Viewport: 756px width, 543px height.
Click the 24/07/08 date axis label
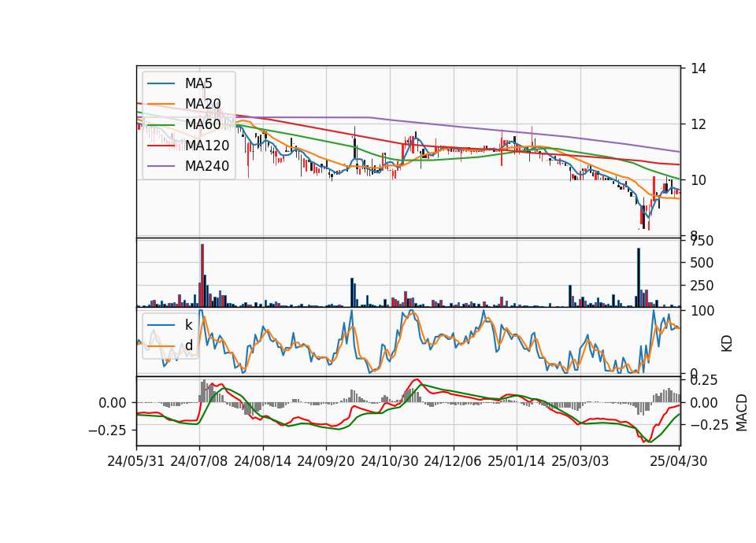(x=199, y=461)
